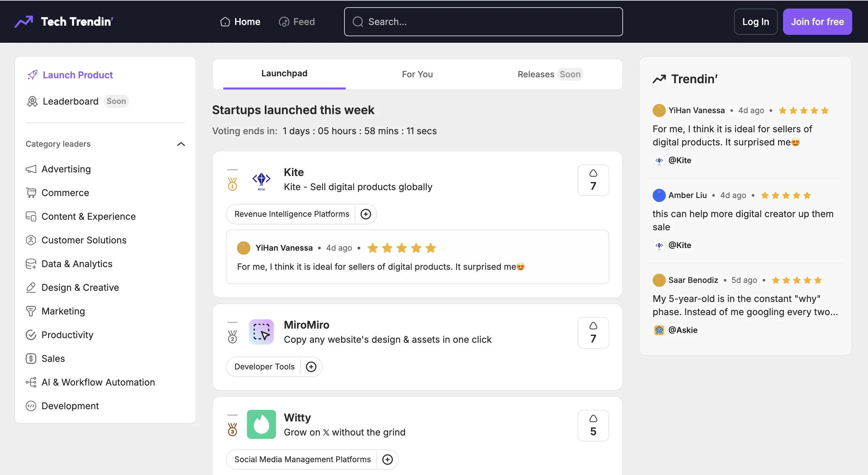Expand tags next to Revenue Intelligence Platforms
The image size is (868, 475).
click(366, 214)
